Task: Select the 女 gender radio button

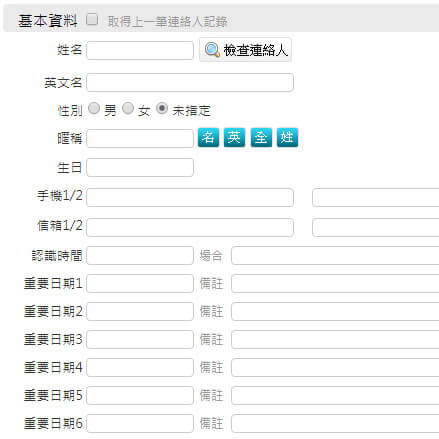Action: coord(128,108)
